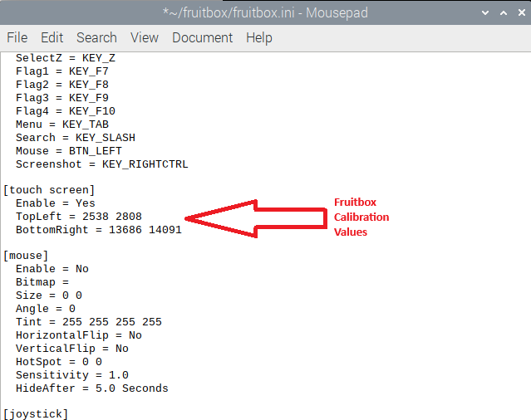The height and width of the screenshot is (420, 531).
Task: Open the Edit menu
Action: click(52, 37)
